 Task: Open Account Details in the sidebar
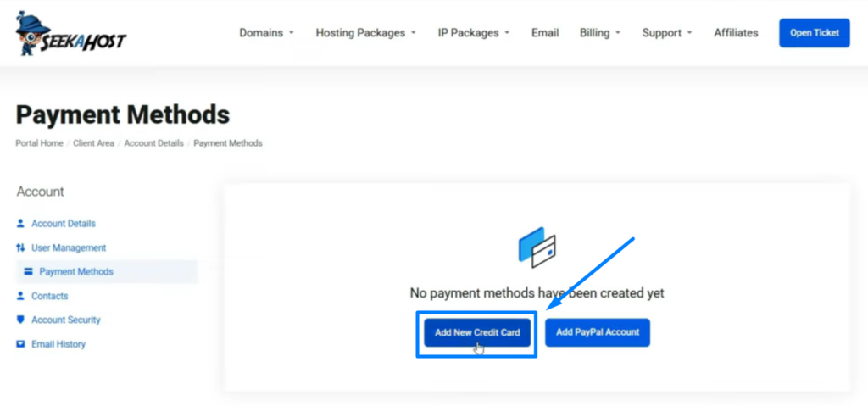coord(63,223)
